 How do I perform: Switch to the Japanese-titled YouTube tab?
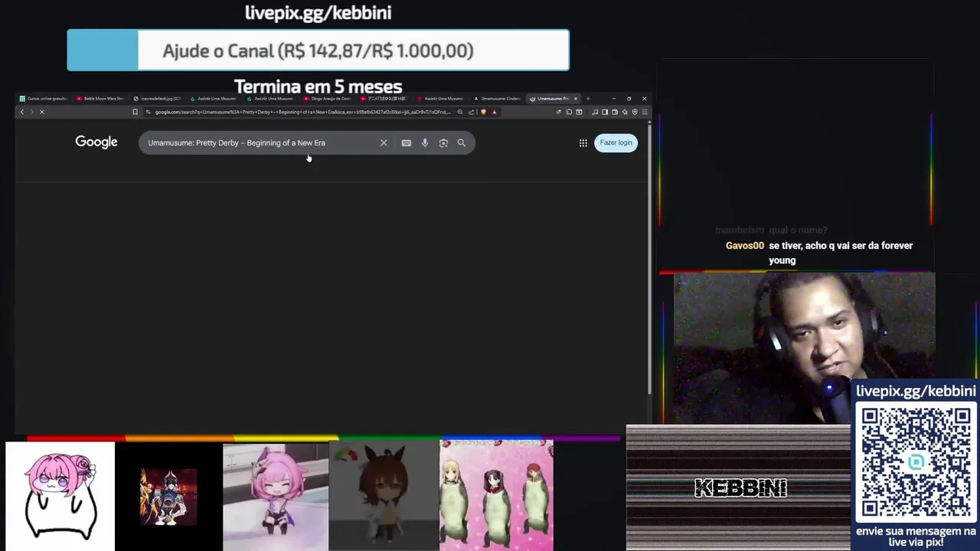pyautogui.click(x=384, y=99)
